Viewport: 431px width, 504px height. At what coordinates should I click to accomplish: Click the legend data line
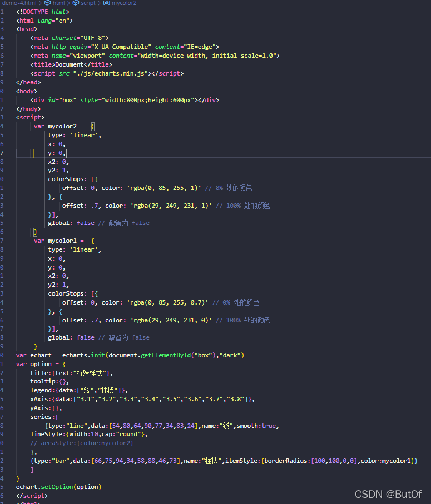pyautogui.click(x=79, y=391)
